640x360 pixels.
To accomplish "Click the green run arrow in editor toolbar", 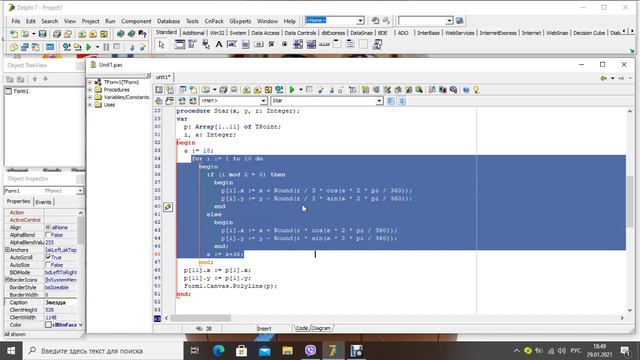I will click(x=292, y=90).
